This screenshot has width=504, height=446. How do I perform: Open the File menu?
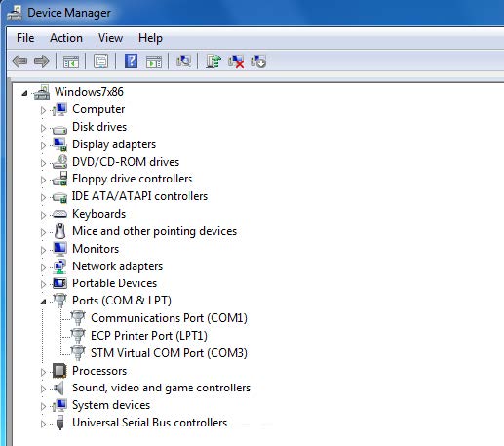coord(25,38)
